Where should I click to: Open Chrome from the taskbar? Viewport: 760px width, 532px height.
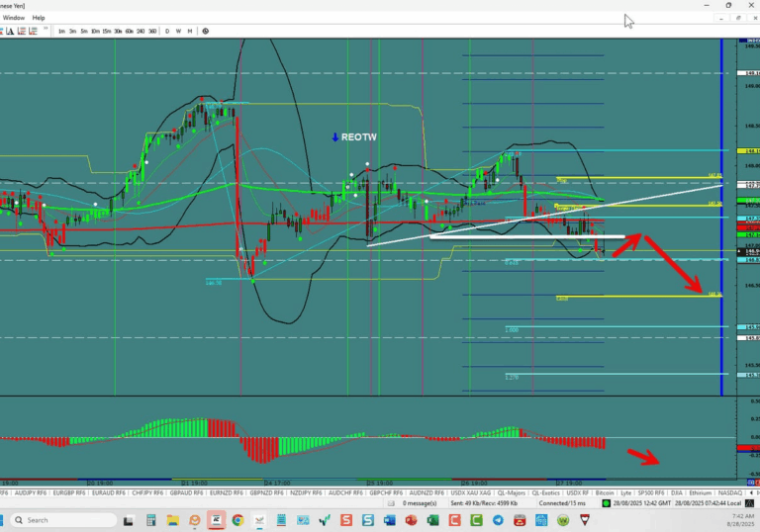point(237,520)
